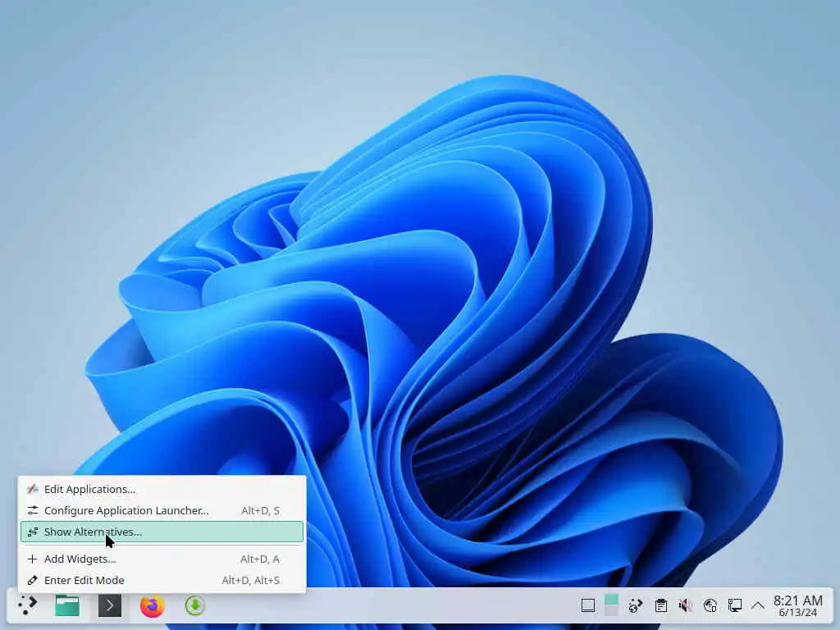The image size is (840, 630).
Task: Switch to the bottom virtual desktop in the pager
Action: pos(611,611)
